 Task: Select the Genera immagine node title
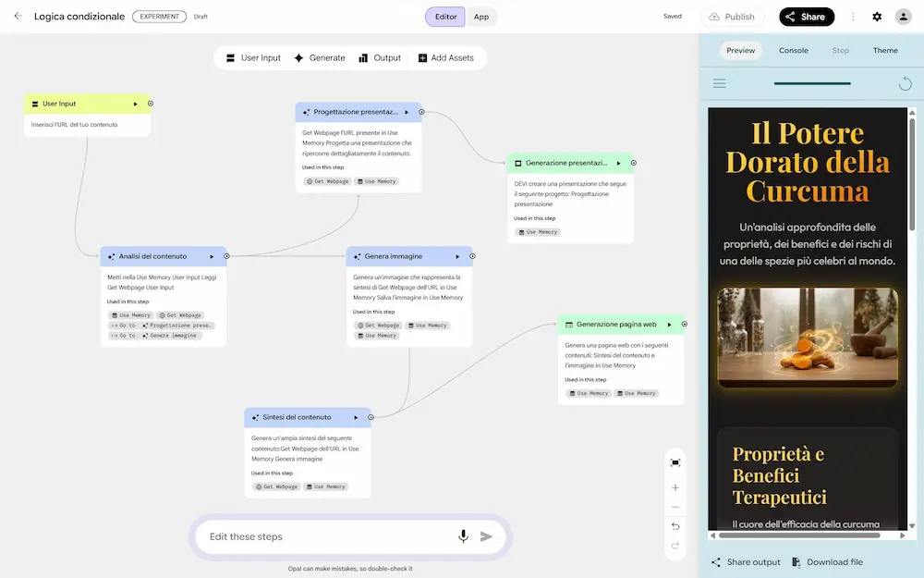click(393, 256)
